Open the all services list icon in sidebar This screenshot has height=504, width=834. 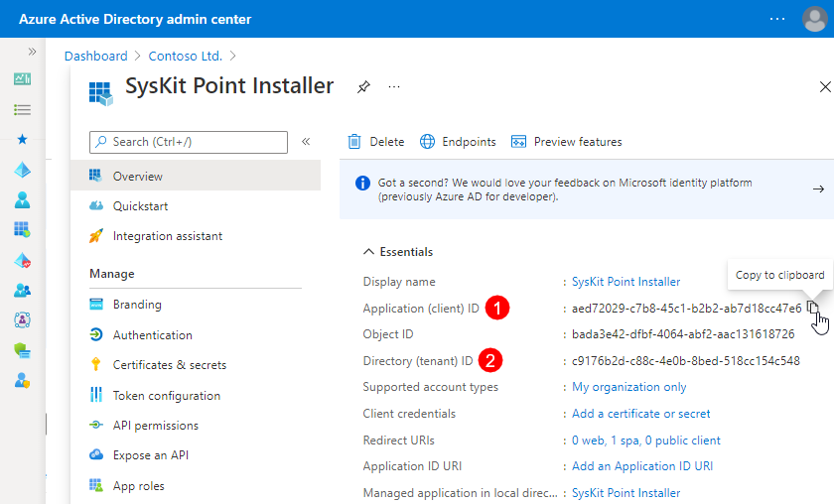coord(22,109)
